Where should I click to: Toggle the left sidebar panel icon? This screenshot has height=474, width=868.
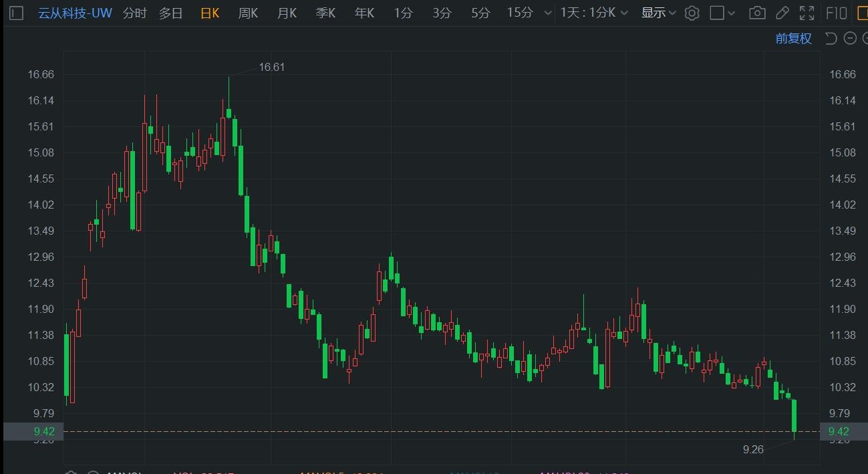(17, 13)
